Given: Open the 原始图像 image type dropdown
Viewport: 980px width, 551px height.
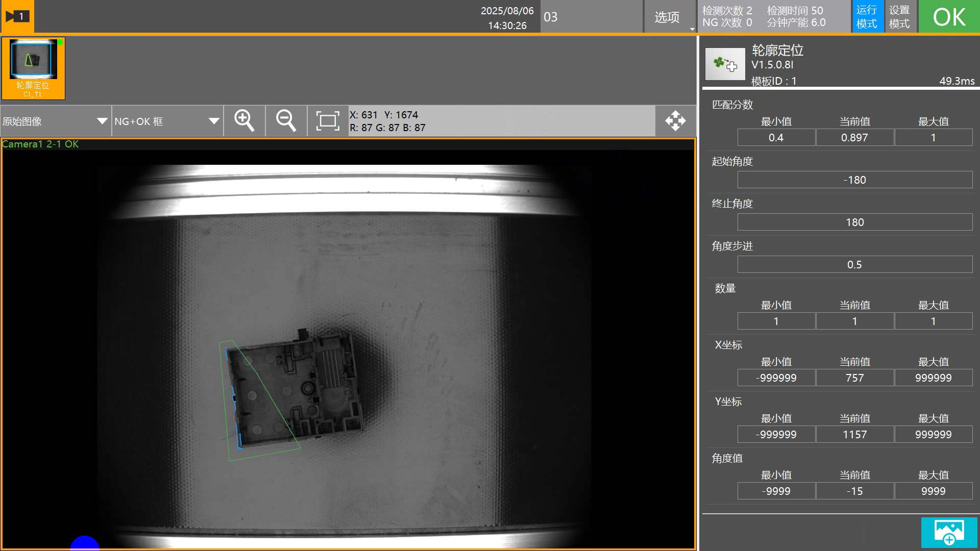Looking at the screenshot, I should click(x=55, y=121).
